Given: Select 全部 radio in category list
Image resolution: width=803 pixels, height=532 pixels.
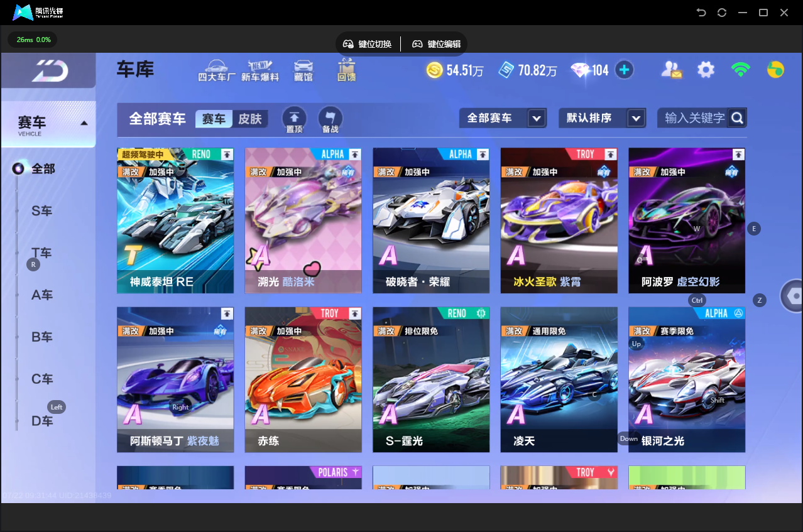Looking at the screenshot, I should coord(19,168).
